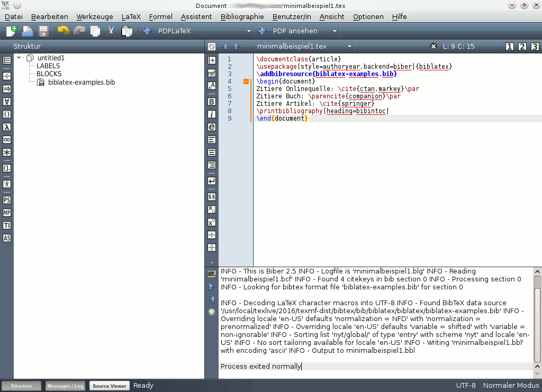Toggle the Structure panel button
542x392 pixels.
coord(21,386)
